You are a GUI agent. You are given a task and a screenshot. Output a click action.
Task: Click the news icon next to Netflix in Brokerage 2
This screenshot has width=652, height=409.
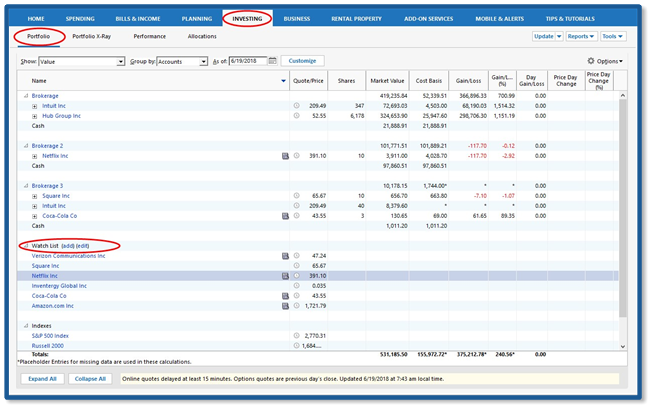[285, 156]
